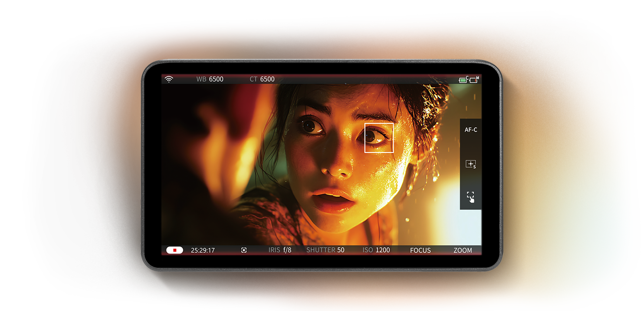Check the monitor battery indicator marked M

(x=474, y=79)
